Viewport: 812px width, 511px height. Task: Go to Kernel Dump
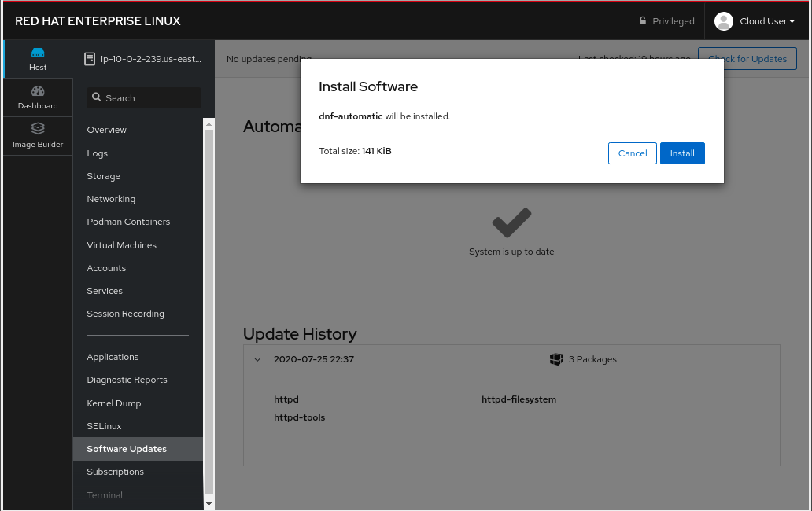(114, 403)
